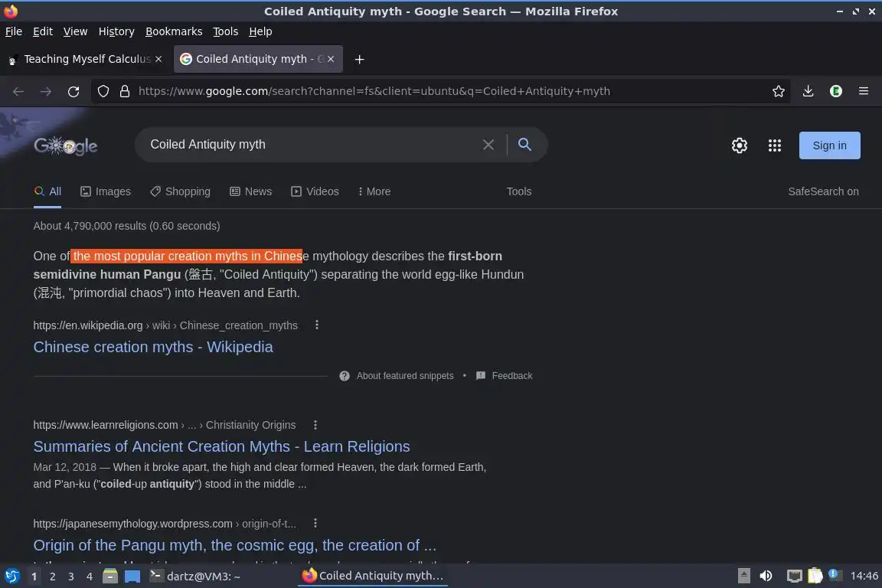Switch to News results
The image size is (882, 588).
251,191
